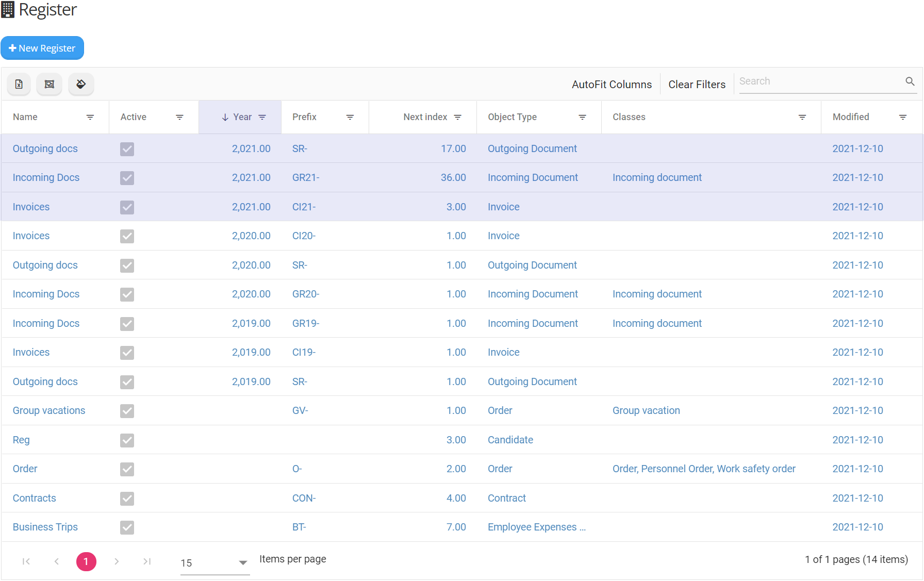Screen dimensions: 924x581
Task: Create a New Register
Action: [42, 48]
